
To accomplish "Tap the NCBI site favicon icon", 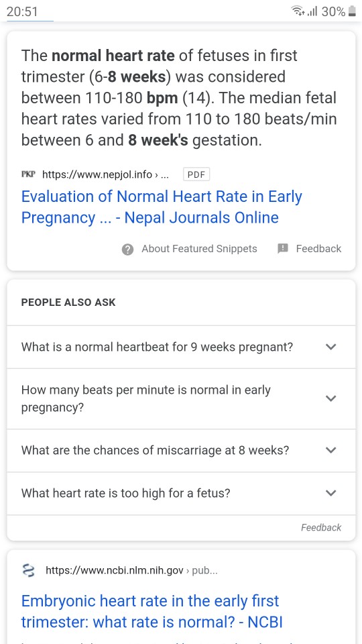I will (x=28, y=570).
